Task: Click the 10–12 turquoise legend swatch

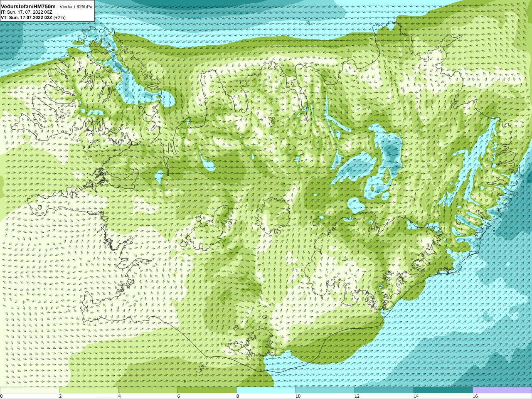Action: pos(325,390)
